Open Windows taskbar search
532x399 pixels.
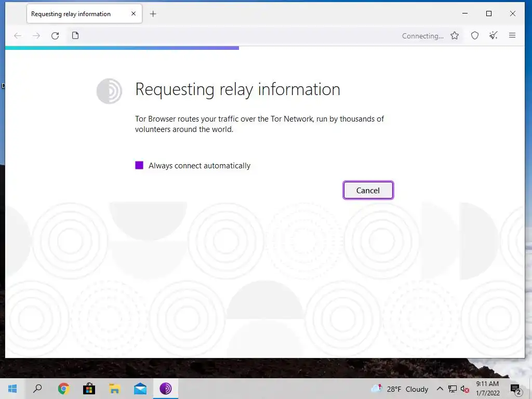coord(37,389)
